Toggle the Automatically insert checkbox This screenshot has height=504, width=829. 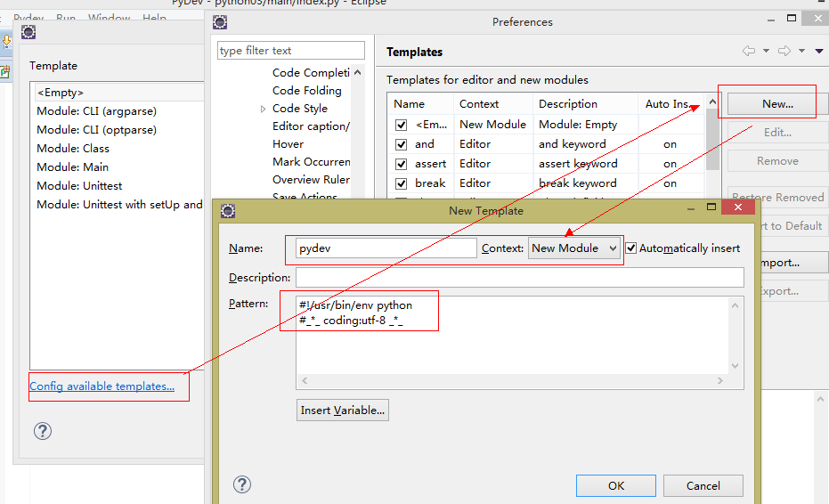click(630, 248)
